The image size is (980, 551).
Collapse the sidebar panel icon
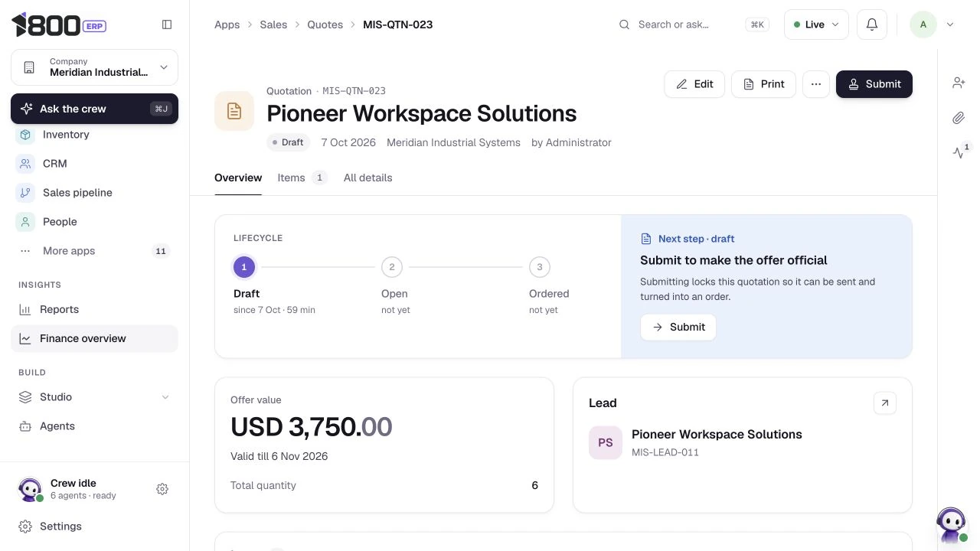[x=167, y=24]
